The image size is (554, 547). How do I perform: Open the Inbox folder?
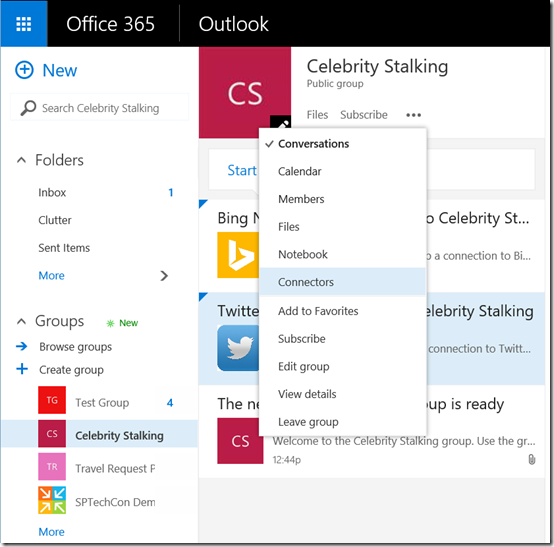pyautogui.click(x=52, y=192)
